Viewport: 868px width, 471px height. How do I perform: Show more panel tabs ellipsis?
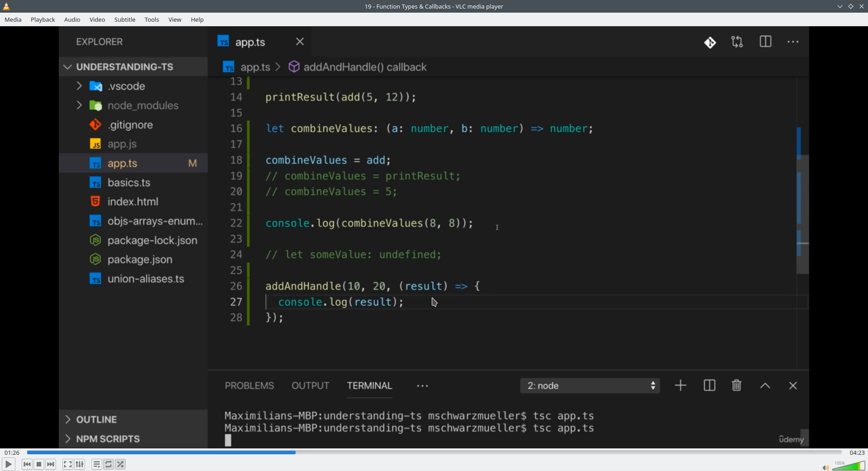pos(423,386)
